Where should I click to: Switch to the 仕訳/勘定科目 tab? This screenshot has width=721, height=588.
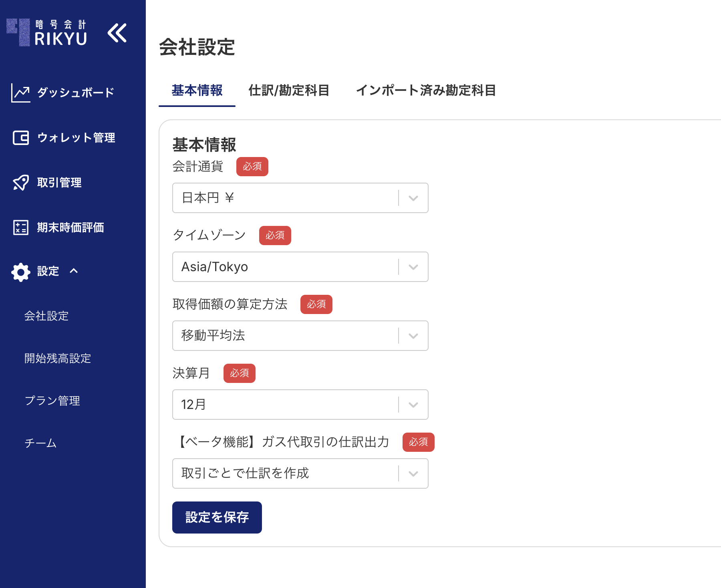coord(289,91)
